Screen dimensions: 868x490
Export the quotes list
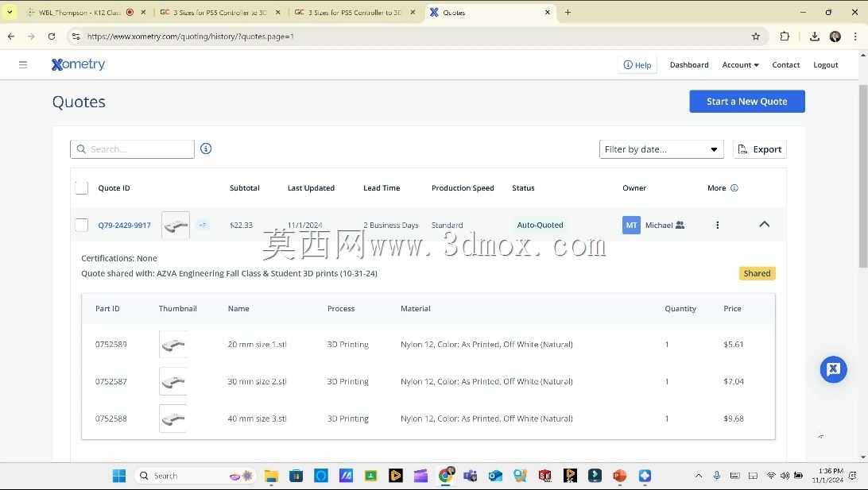(x=760, y=149)
